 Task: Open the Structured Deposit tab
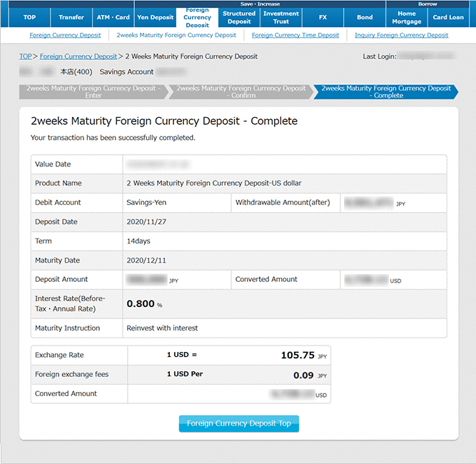(x=239, y=17)
